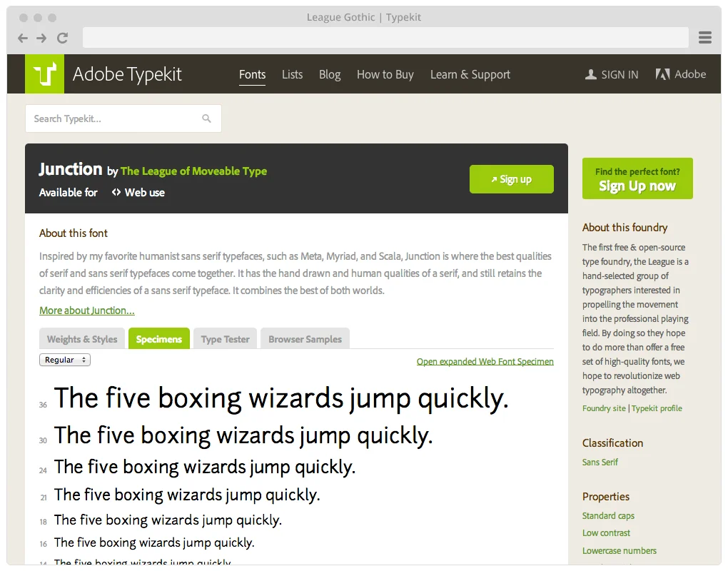The image size is (728, 571).
Task: Open The League of Moveable Type link
Action: tap(193, 171)
